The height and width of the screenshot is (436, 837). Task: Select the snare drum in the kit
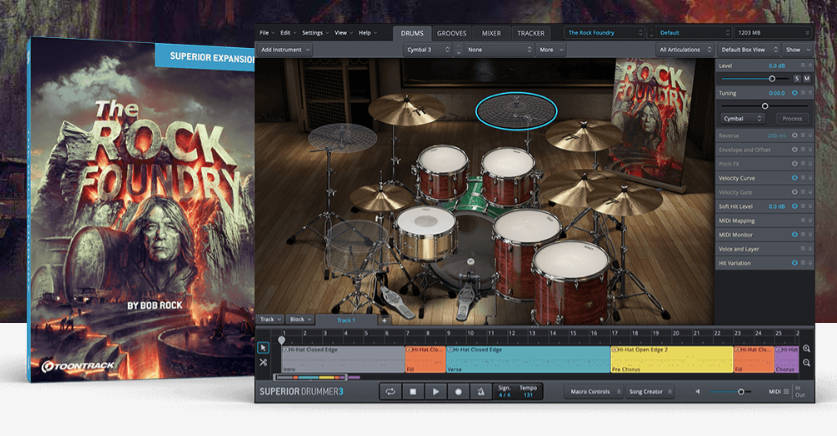[x=425, y=233]
